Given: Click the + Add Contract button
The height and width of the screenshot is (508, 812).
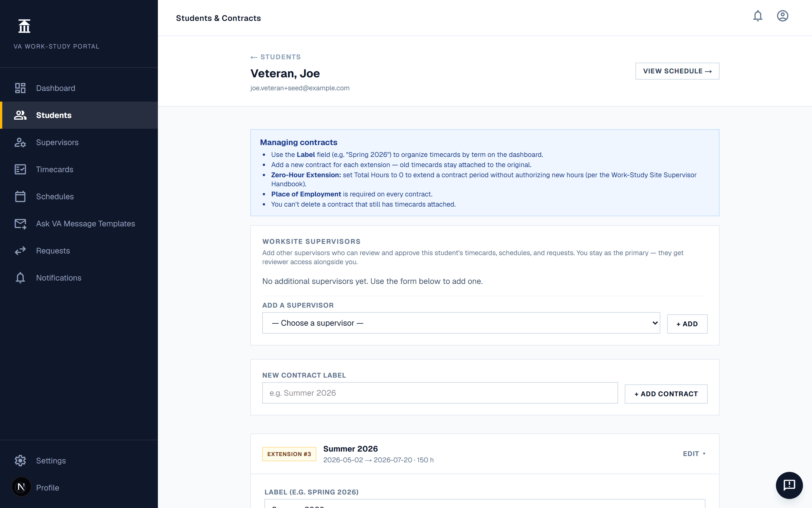Looking at the screenshot, I should (x=666, y=394).
